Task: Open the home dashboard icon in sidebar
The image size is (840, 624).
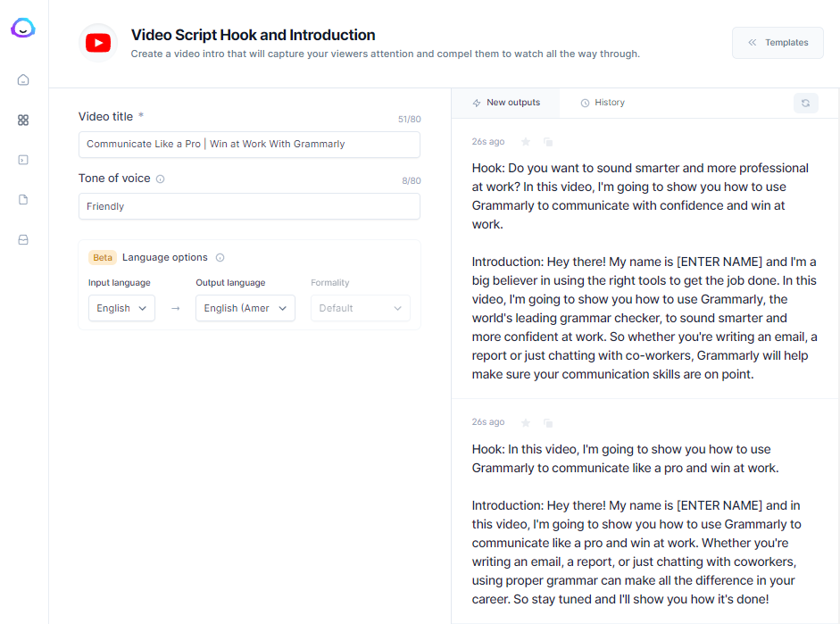Action: coord(23,79)
